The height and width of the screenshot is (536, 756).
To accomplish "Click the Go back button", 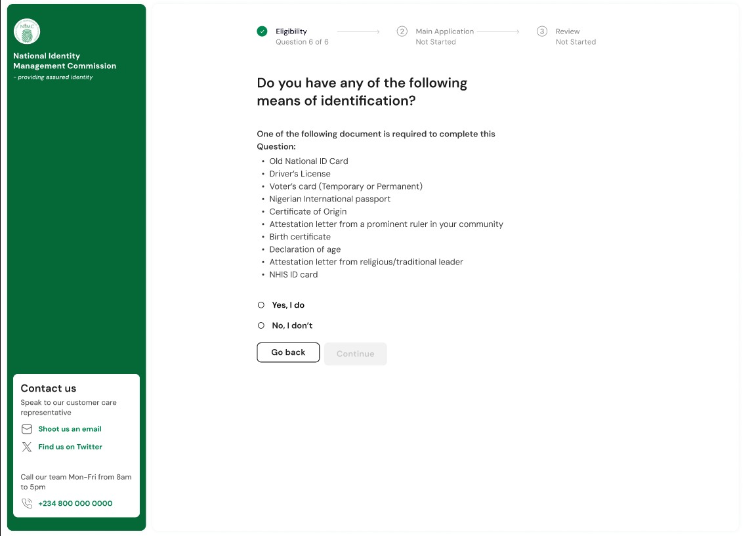I will (288, 352).
